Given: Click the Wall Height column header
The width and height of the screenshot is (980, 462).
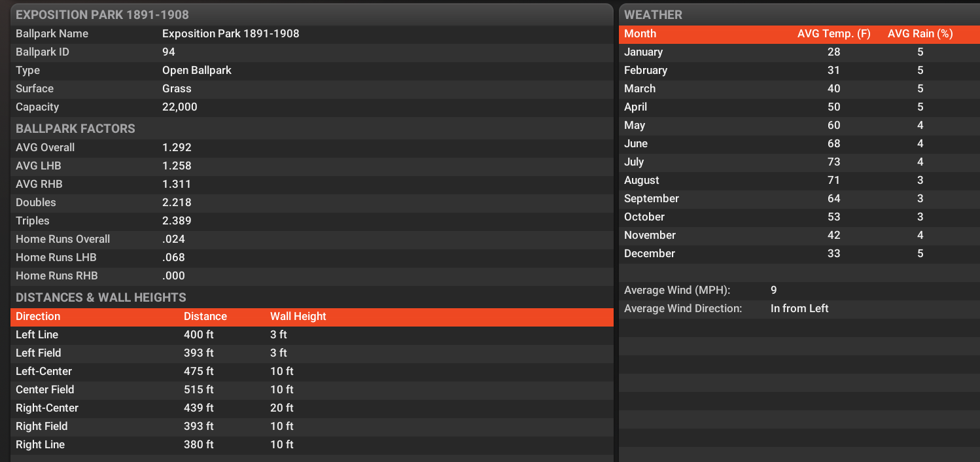Looking at the screenshot, I should click(298, 317).
